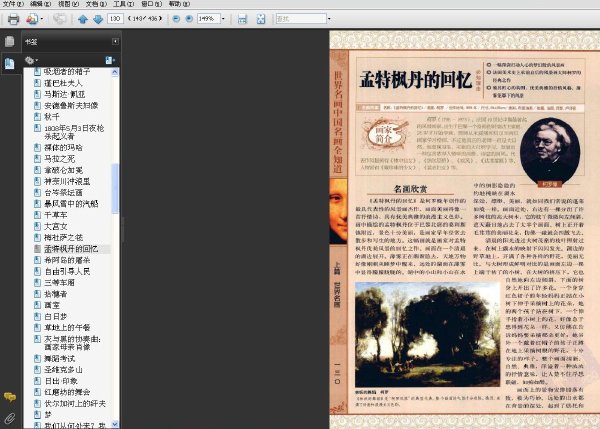Viewport: 600px width, 429px height.
Task: Click the landscape painting in the page
Action: (427, 334)
